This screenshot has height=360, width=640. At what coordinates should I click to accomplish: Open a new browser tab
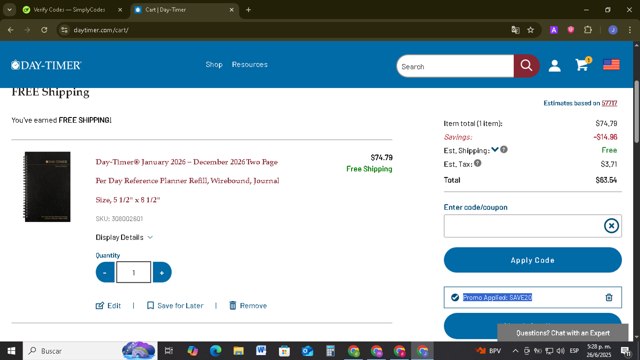248,10
